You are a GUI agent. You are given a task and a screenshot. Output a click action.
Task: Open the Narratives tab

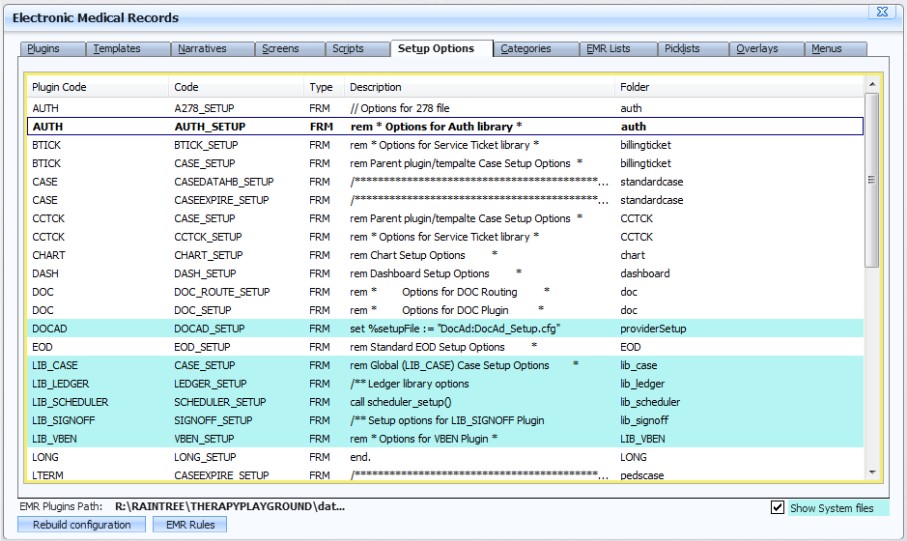pos(212,49)
